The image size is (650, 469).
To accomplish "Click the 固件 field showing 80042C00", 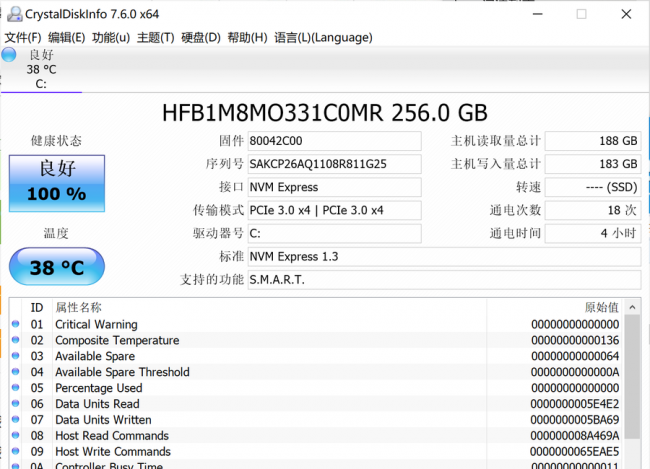I will pyautogui.click(x=335, y=141).
